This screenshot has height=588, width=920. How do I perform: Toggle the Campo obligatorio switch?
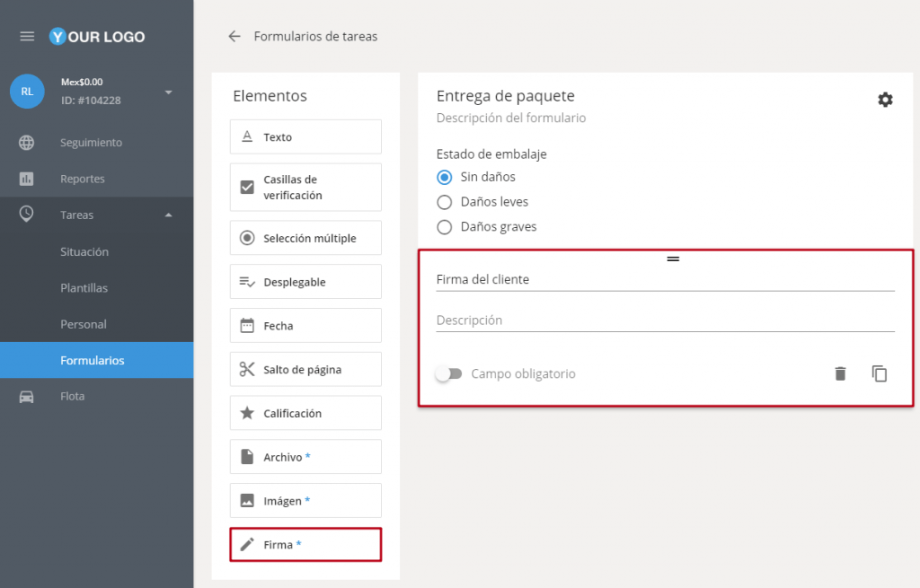point(448,373)
